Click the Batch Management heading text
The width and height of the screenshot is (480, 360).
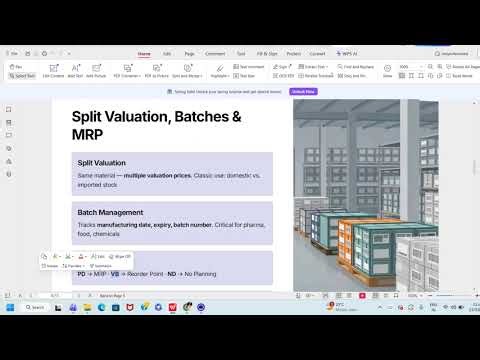click(110, 212)
